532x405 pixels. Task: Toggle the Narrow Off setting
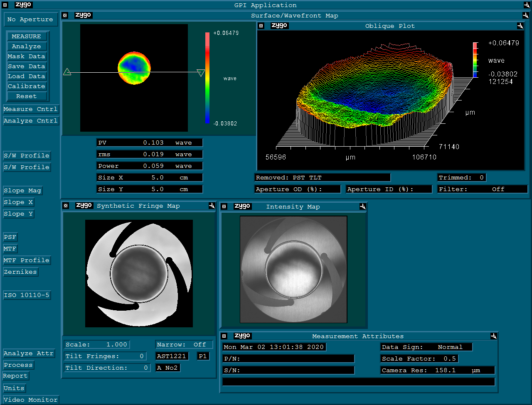click(184, 344)
